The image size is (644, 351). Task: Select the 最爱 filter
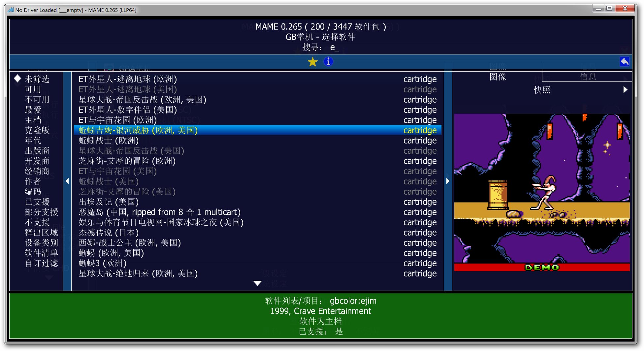click(x=33, y=110)
